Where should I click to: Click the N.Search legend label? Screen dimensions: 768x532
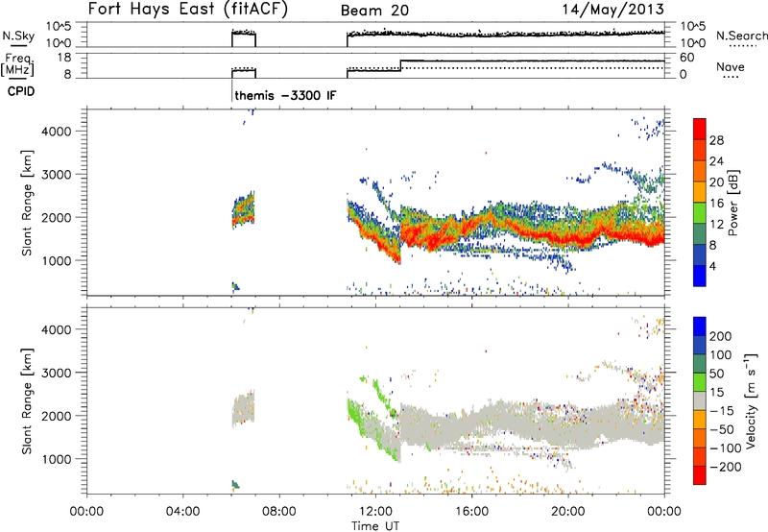pyautogui.click(x=741, y=36)
